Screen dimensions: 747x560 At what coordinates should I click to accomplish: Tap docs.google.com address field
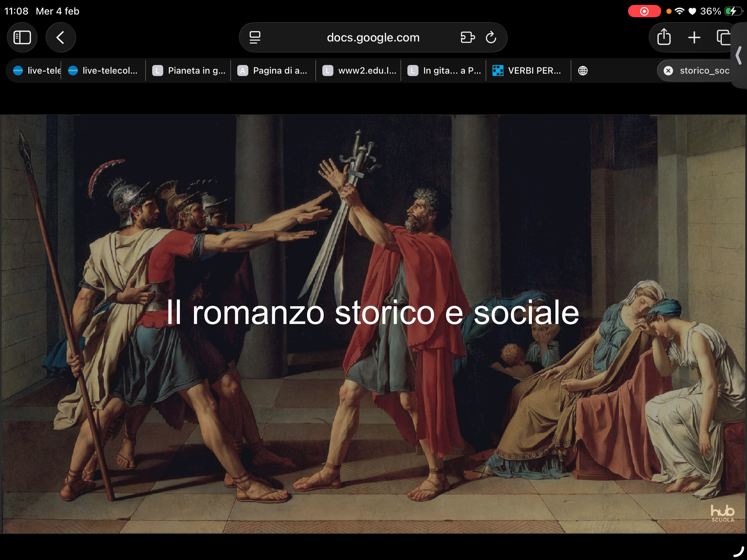[x=373, y=37]
